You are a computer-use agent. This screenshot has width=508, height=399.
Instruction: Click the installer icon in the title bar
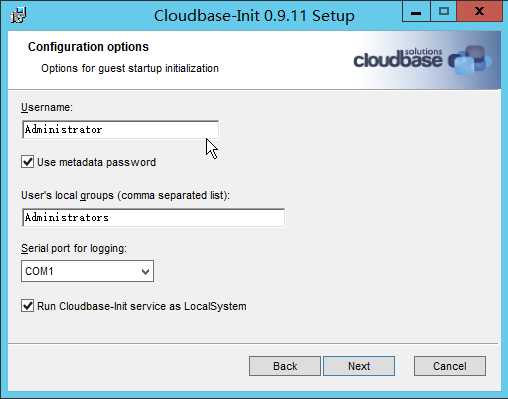[19, 15]
